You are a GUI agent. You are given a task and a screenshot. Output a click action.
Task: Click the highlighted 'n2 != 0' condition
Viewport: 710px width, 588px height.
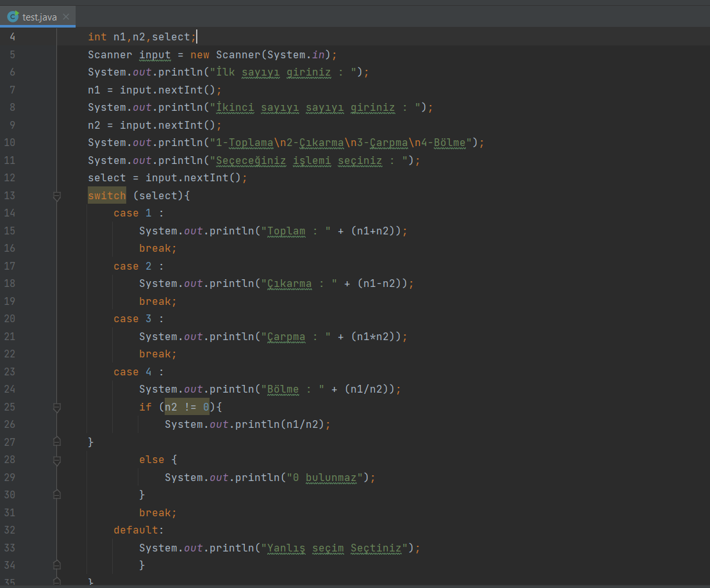[186, 407]
